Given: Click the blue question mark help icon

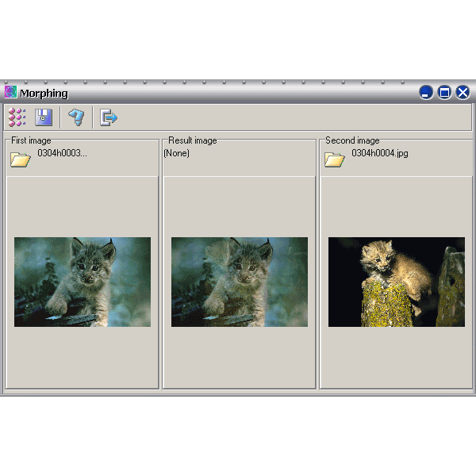Looking at the screenshot, I should pos(76,117).
